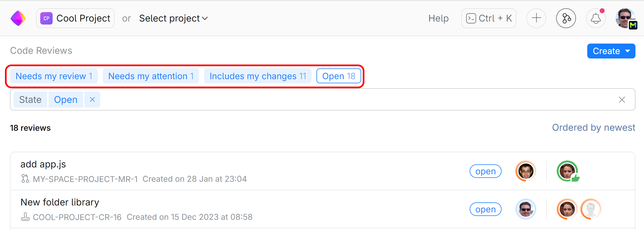
Task: Click the merge request icon beside MY-SPACE-PROJECT-MR-1
Action: pyautogui.click(x=25, y=179)
